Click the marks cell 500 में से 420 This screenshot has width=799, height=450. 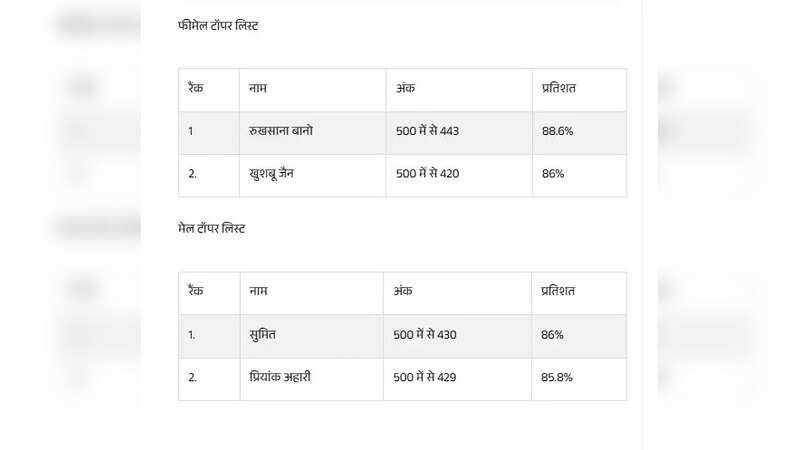click(x=427, y=174)
